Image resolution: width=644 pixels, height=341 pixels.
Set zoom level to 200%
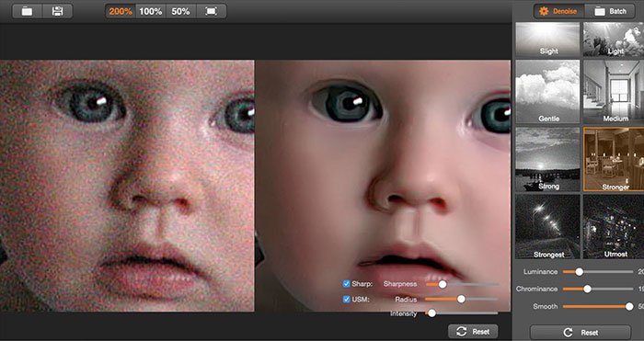click(x=121, y=12)
